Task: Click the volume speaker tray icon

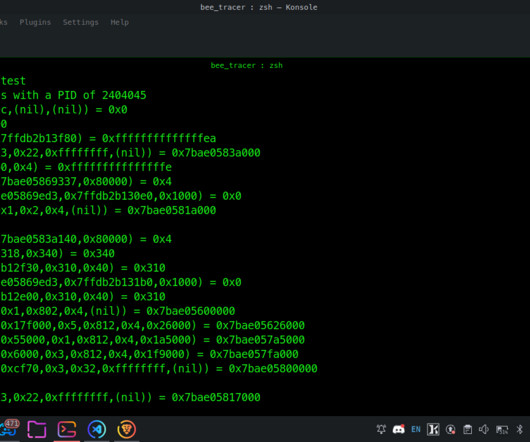Action: tap(484, 429)
